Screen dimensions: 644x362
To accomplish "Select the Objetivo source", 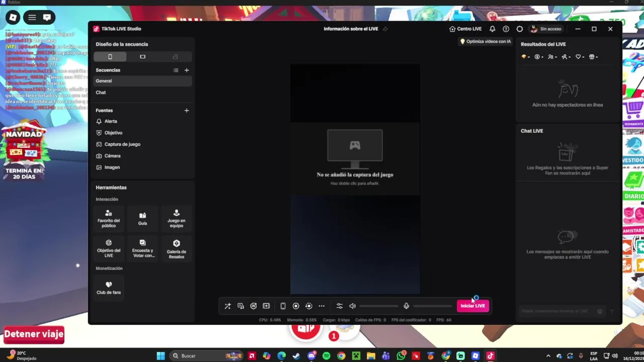I will coord(142,133).
